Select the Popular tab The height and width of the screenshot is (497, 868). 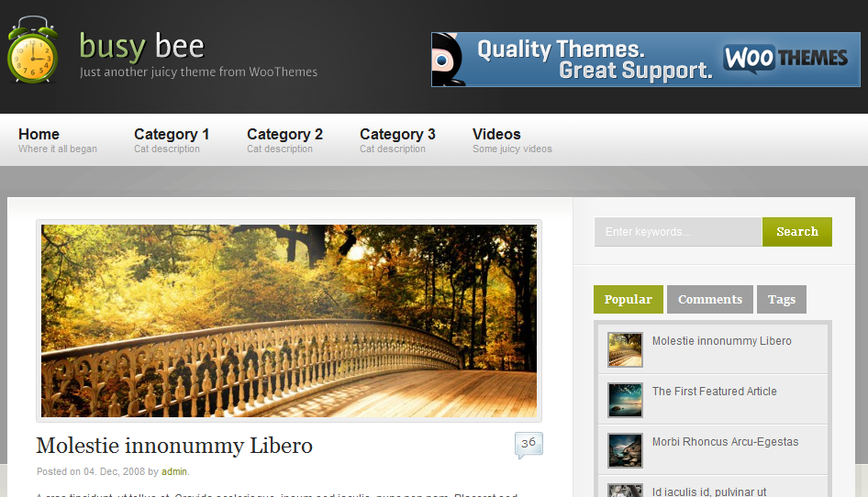[629, 300]
